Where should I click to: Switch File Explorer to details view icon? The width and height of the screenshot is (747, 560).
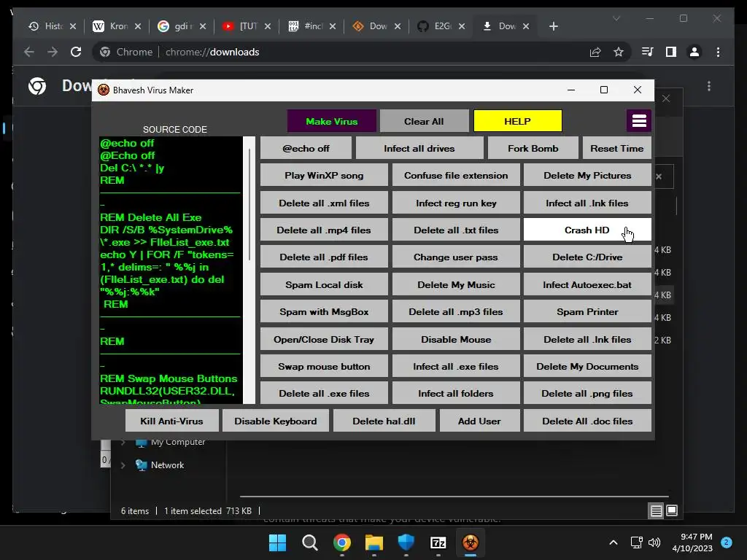click(x=656, y=511)
